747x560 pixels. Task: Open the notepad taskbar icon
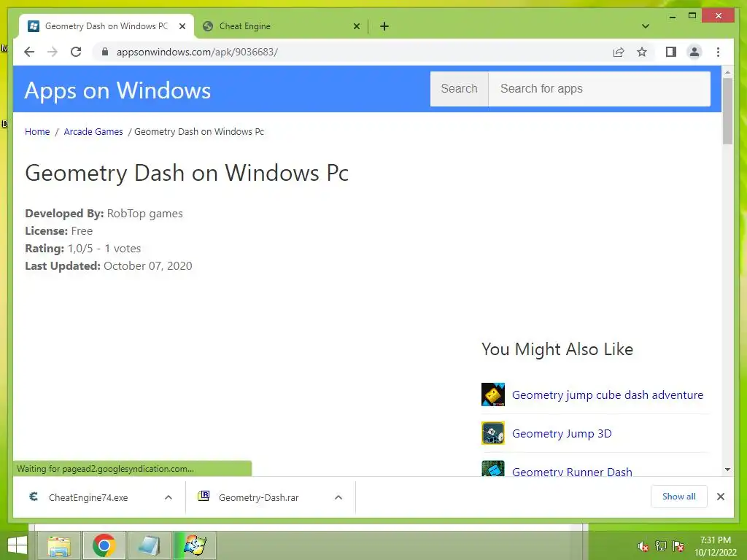149,545
